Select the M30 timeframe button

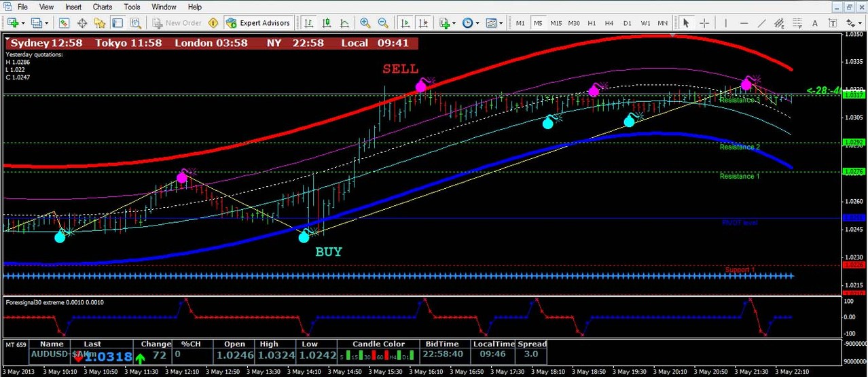(574, 22)
